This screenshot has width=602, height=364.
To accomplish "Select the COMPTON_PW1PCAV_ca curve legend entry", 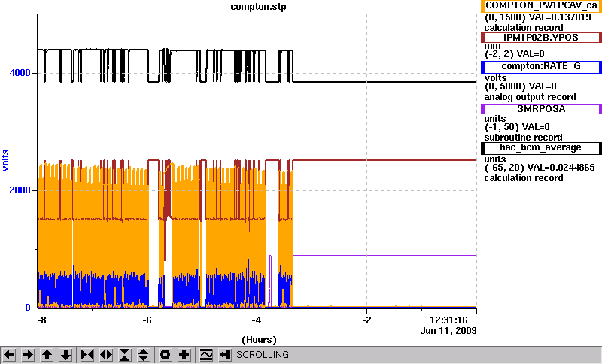I will coord(541,6).
